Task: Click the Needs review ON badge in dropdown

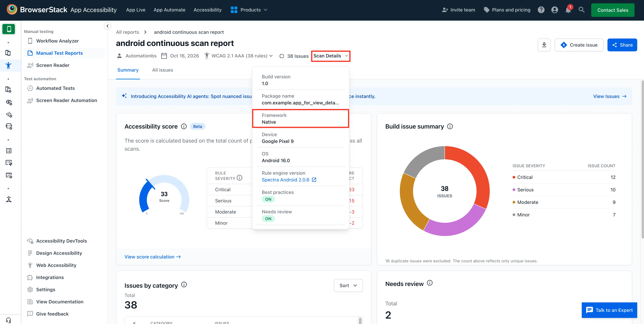Action: pyautogui.click(x=268, y=219)
